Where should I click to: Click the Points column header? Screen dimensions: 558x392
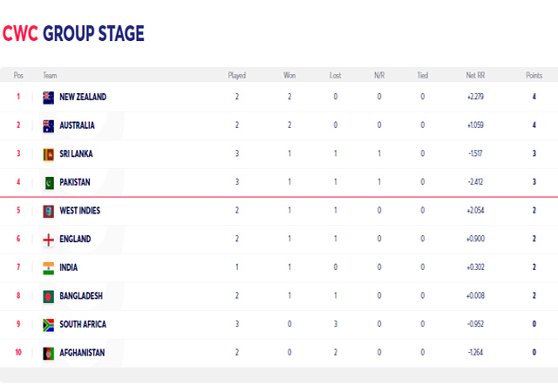534,76
